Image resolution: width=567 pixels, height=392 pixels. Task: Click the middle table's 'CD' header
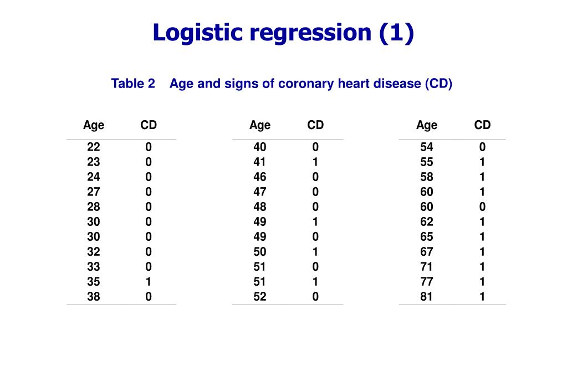click(x=315, y=125)
